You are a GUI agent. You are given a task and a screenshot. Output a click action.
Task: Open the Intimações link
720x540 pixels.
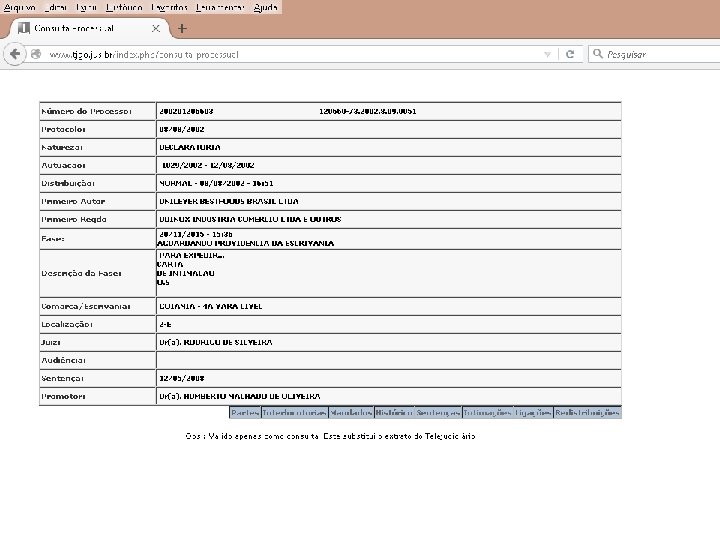(x=487, y=412)
